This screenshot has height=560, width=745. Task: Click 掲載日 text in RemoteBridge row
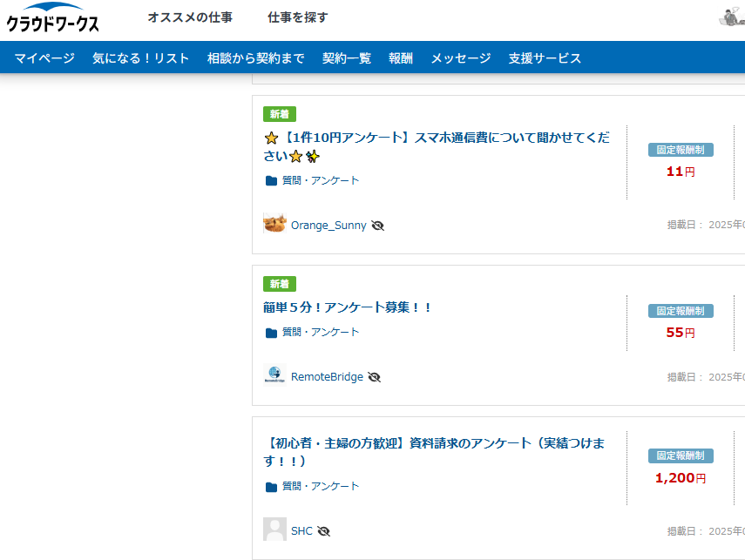pyautogui.click(x=706, y=377)
